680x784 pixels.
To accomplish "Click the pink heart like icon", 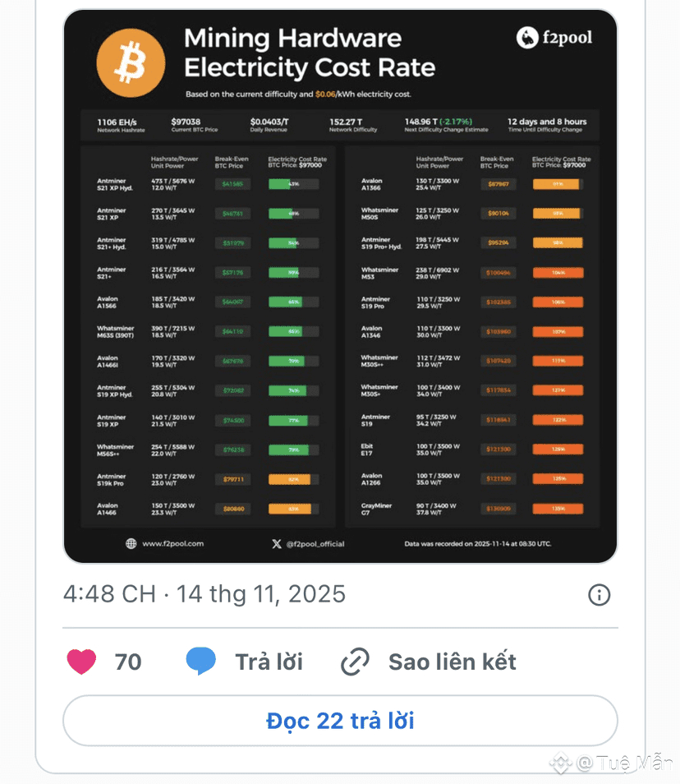I will click(x=81, y=662).
